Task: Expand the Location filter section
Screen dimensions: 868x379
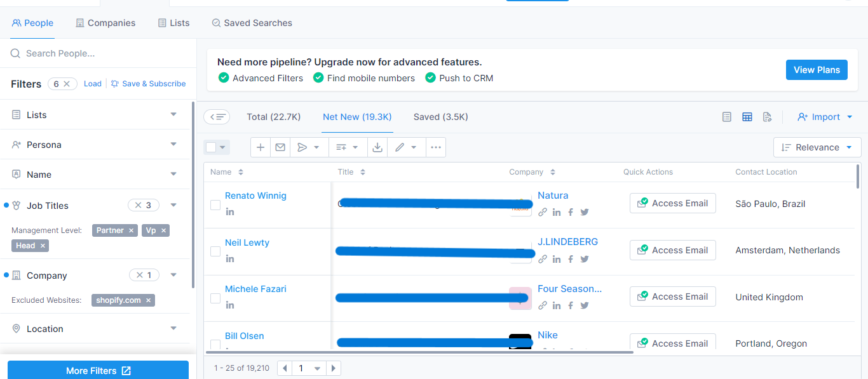Action: pos(173,328)
